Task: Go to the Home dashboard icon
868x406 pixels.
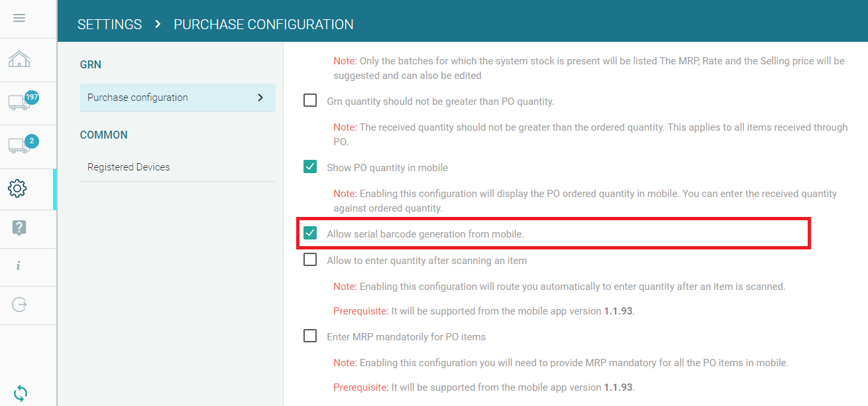Action: [x=19, y=60]
